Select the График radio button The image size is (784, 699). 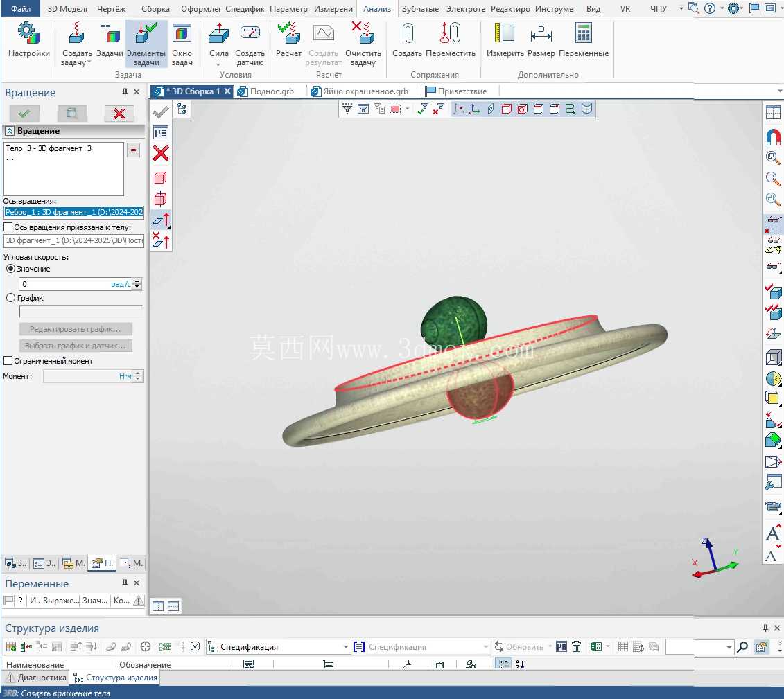pos(10,297)
